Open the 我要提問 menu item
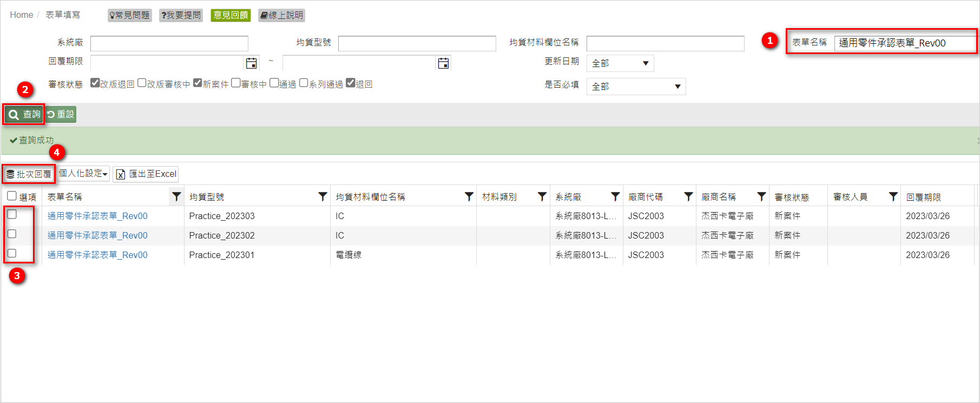 [181, 15]
